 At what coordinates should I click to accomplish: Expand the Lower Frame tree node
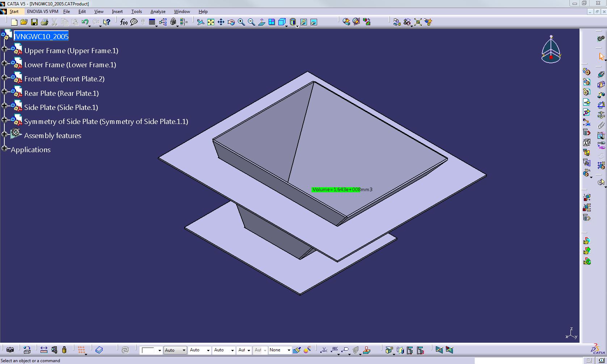(x=4, y=63)
